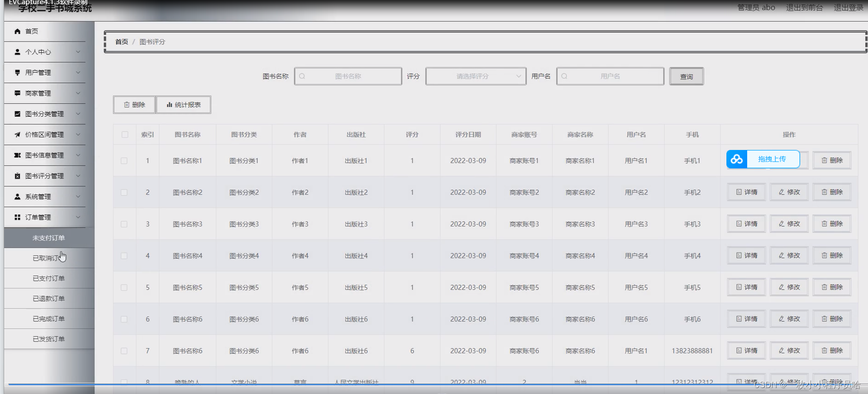Image resolution: width=868 pixels, height=394 pixels.
Task: Collapse 订单管理 with its chevron
Action: pos(78,217)
